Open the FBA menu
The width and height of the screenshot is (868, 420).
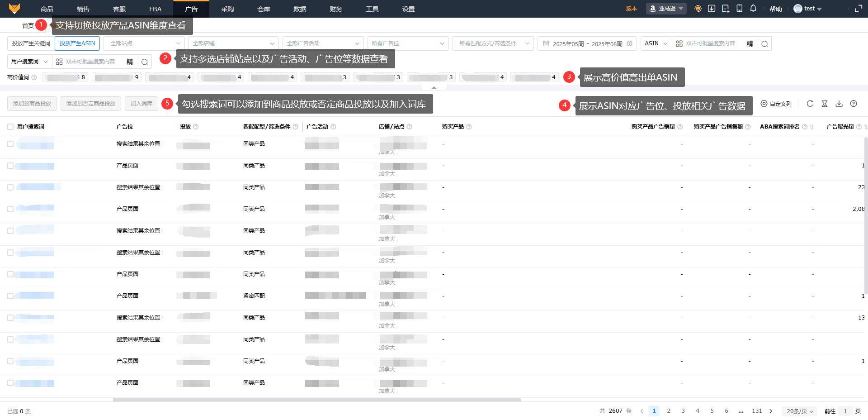[x=156, y=9]
